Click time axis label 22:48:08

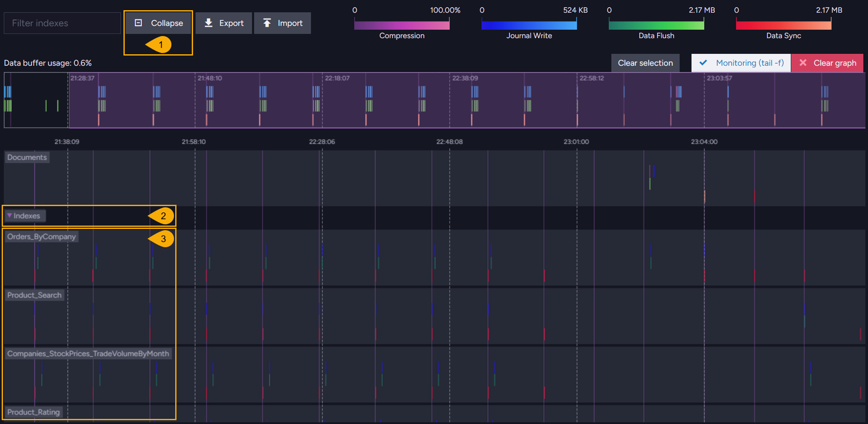(450, 142)
